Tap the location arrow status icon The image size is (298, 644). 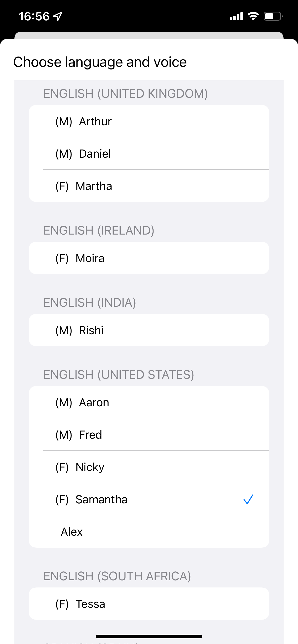coord(58,17)
